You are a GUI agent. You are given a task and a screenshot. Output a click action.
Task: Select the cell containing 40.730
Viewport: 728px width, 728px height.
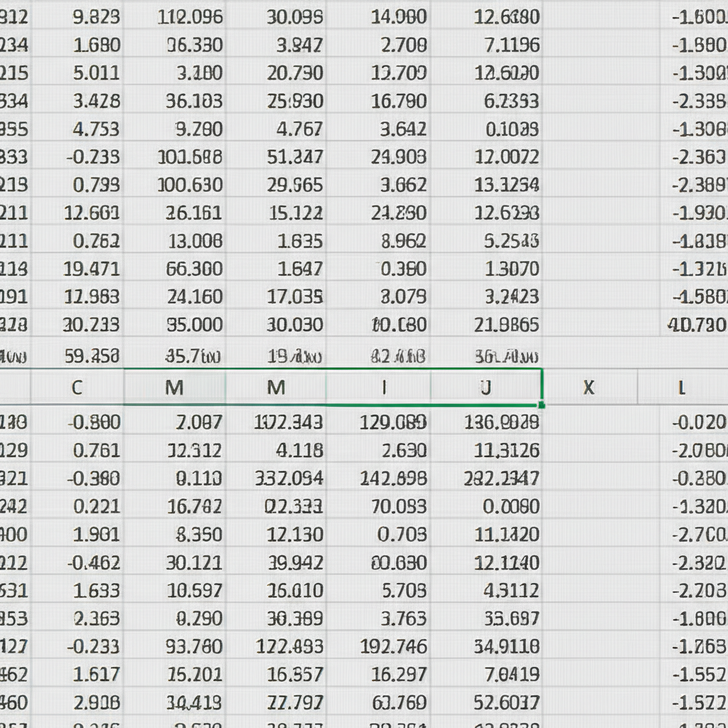pos(695,324)
